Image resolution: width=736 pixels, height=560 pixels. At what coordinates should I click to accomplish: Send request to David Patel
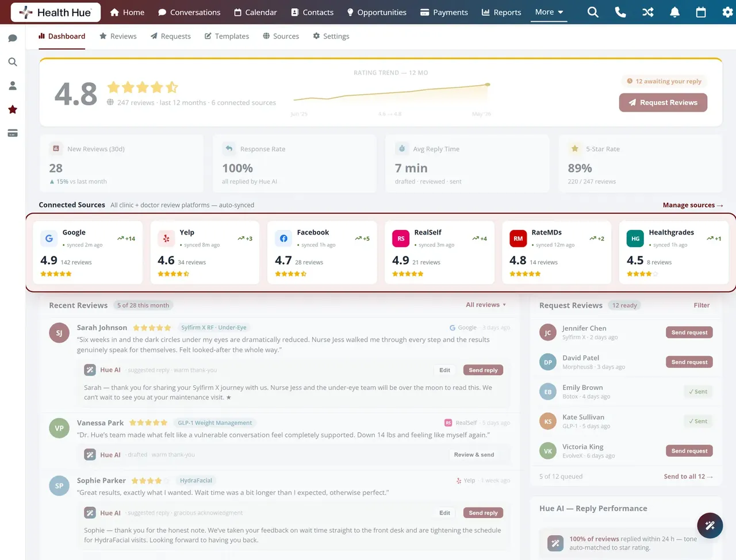pos(689,362)
